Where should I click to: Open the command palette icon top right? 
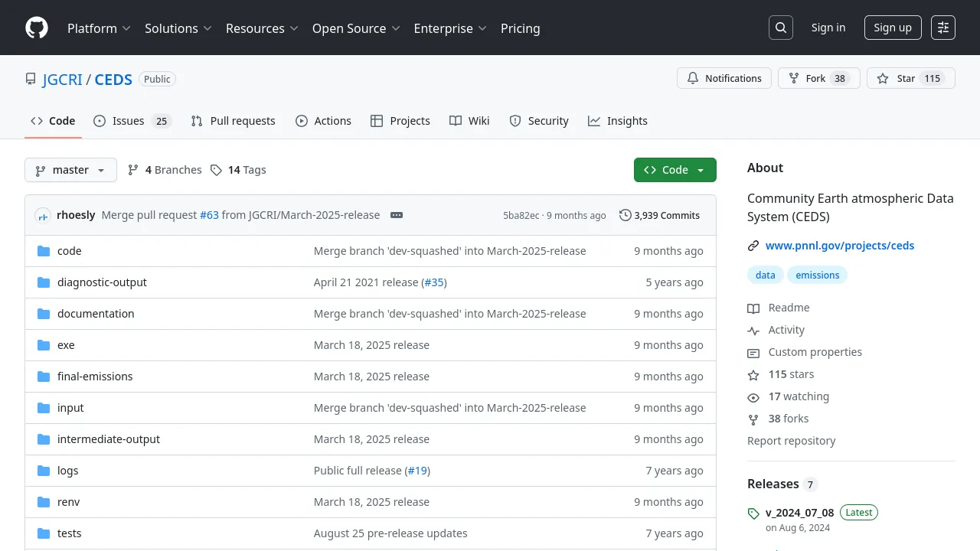942,28
